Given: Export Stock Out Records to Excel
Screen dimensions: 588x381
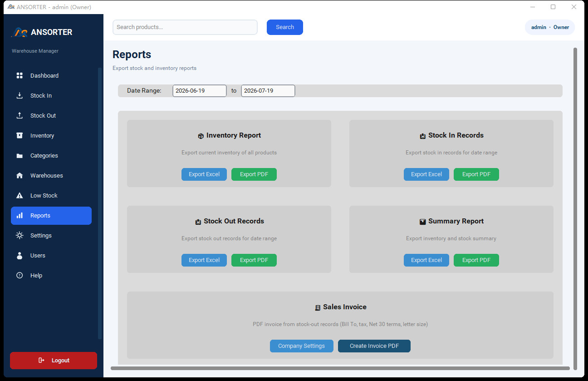Looking at the screenshot, I should (x=204, y=260).
